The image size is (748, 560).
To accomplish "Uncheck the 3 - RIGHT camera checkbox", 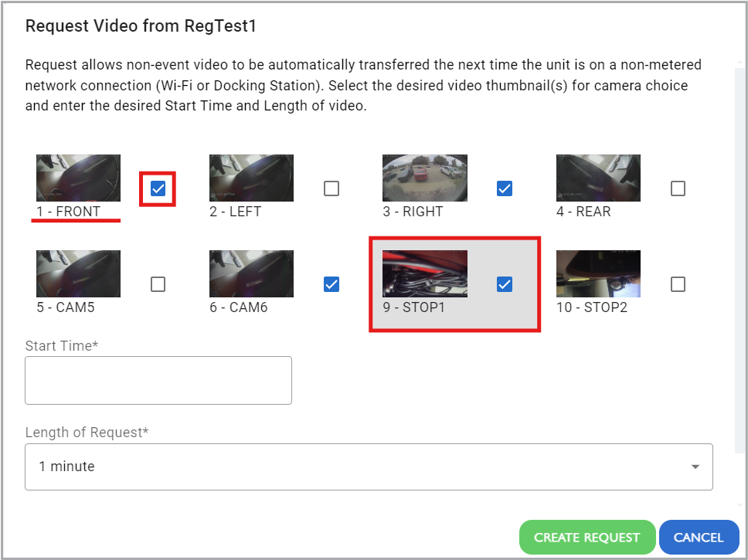I will [x=505, y=188].
